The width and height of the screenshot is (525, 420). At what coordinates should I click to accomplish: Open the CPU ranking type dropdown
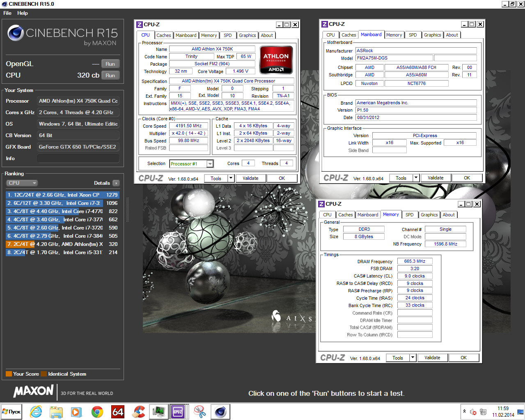pyautogui.click(x=22, y=183)
